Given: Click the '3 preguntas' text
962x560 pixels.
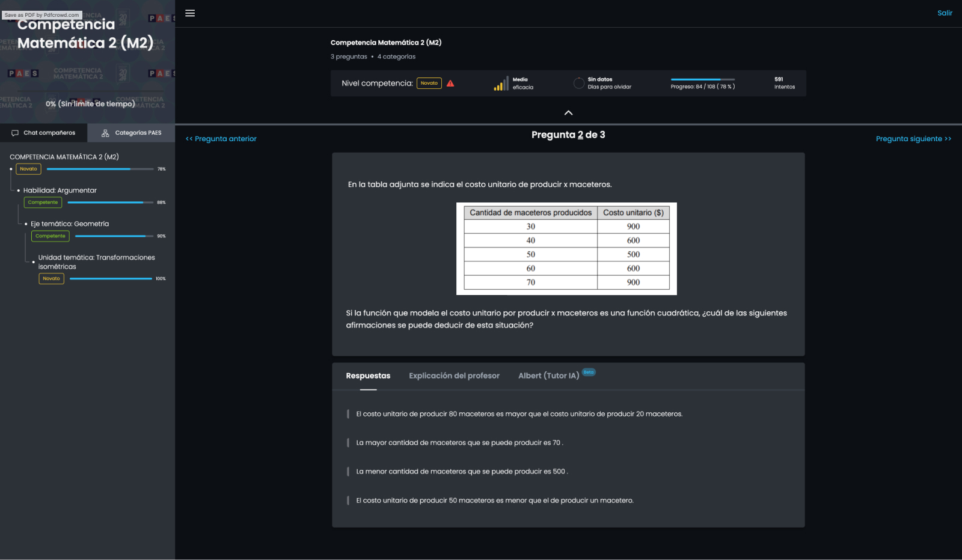Looking at the screenshot, I should (x=349, y=57).
